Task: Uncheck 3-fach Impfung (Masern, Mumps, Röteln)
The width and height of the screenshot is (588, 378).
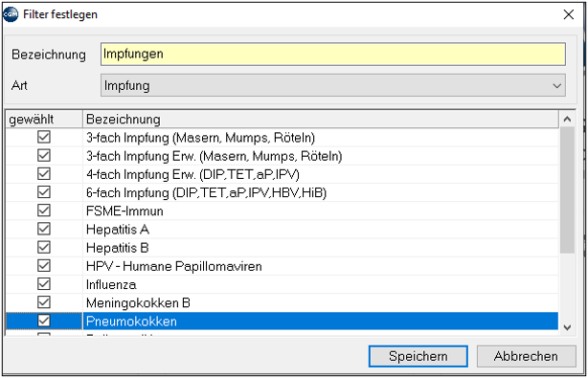Action: [x=44, y=137]
